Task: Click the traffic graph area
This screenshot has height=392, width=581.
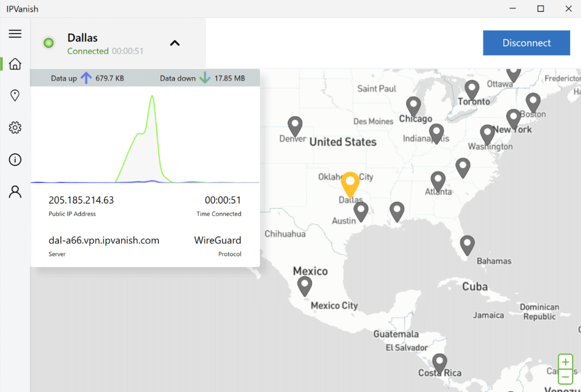Action: (x=145, y=135)
